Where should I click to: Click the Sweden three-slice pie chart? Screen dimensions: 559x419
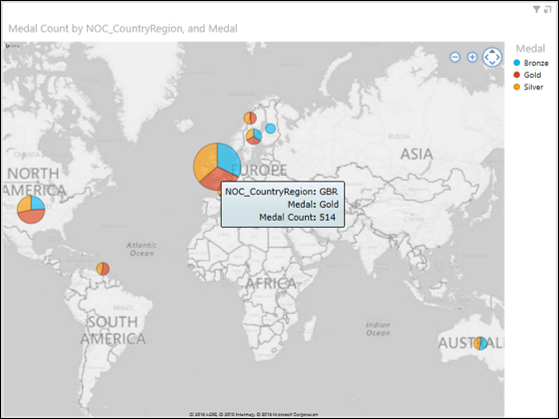[254, 136]
